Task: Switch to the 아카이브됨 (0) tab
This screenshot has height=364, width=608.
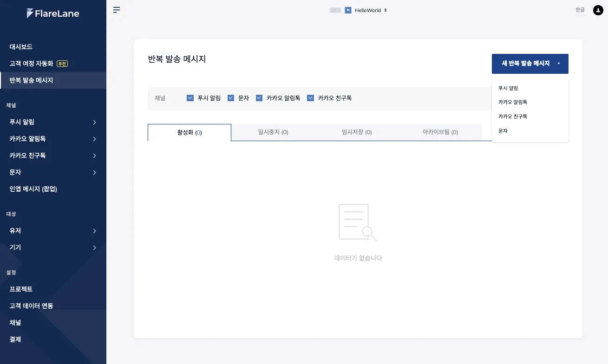Action: click(440, 132)
